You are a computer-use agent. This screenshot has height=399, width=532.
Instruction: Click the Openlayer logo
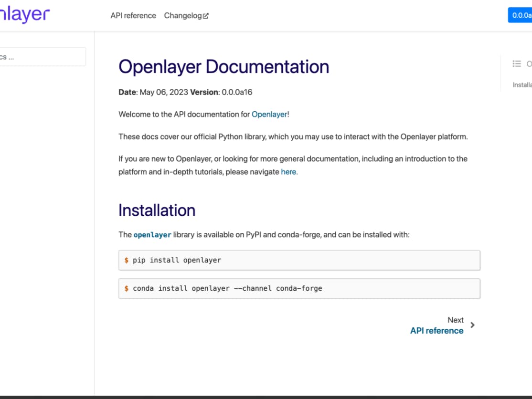(23, 14)
